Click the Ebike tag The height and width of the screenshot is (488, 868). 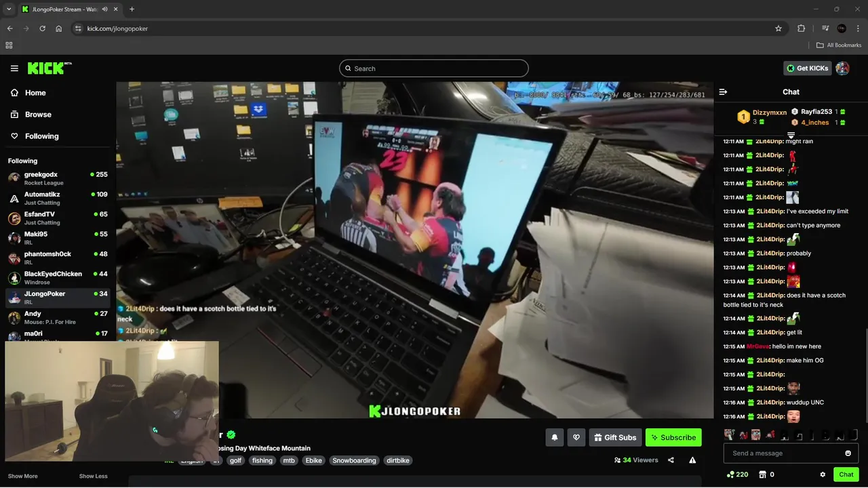314,461
